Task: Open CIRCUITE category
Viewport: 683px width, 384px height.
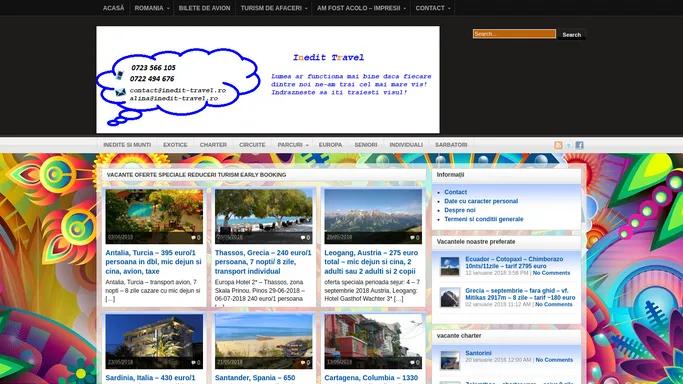Action: point(252,145)
